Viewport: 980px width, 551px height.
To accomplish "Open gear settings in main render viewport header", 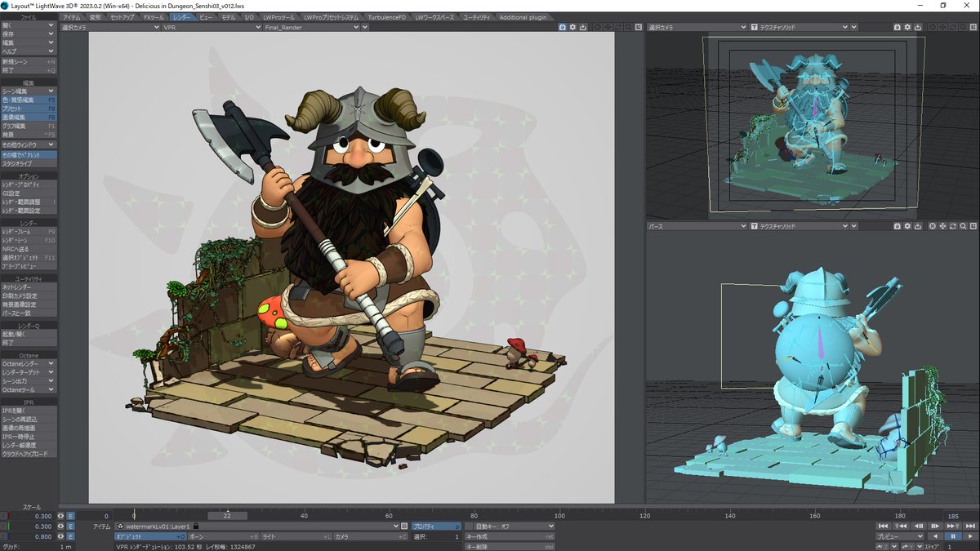I will [x=572, y=27].
